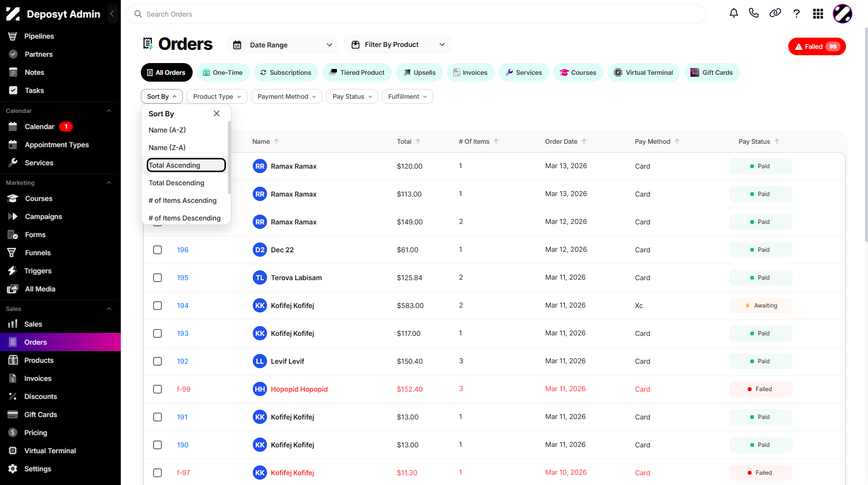This screenshot has height=485, width=868.
Task: Switch to the Services tab
Action: [x=524, y=72]
